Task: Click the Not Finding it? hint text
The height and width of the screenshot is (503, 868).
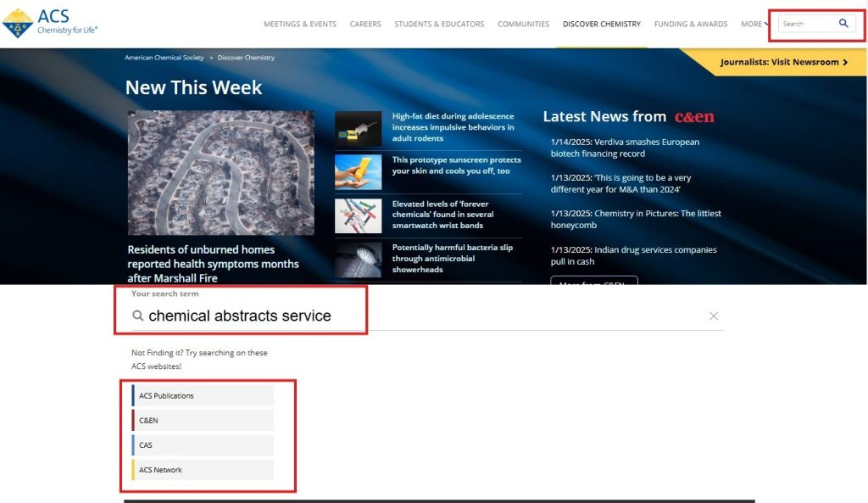Action: click(199, 359)
